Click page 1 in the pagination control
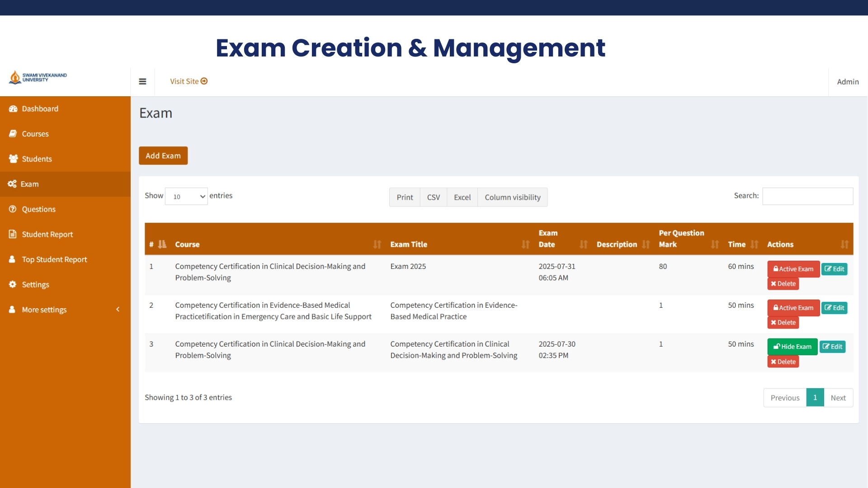 815,397
